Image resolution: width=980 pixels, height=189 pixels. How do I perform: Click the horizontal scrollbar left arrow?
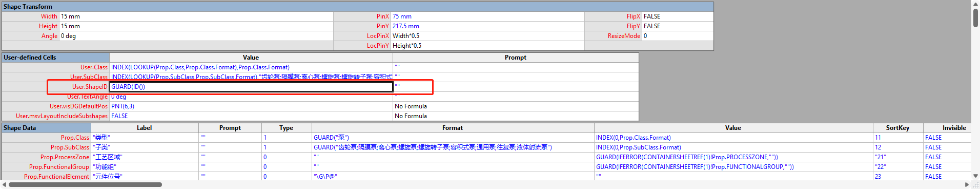click(x=5, y=184)
